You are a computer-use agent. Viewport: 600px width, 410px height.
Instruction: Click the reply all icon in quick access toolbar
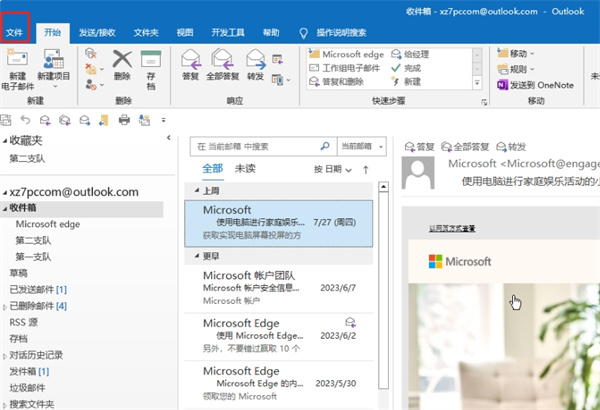[65, 120]
